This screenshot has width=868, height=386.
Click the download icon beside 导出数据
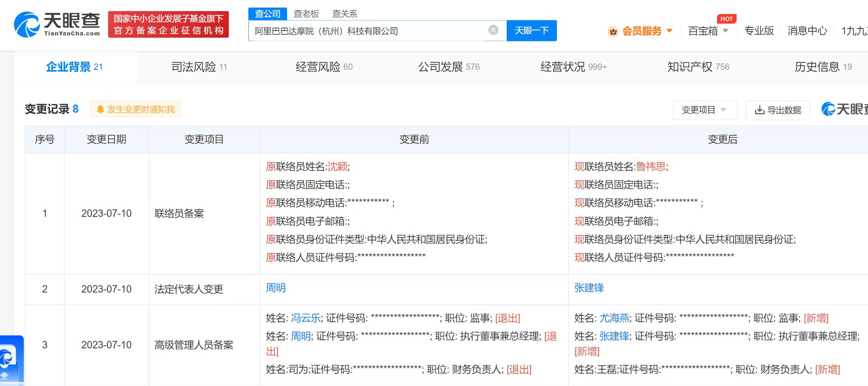pyautogui.click(x=759, y=110)
